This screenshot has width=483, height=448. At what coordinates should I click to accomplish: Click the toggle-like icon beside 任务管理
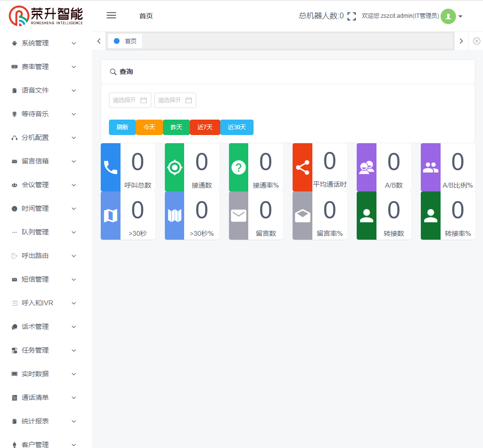(14, 350)
